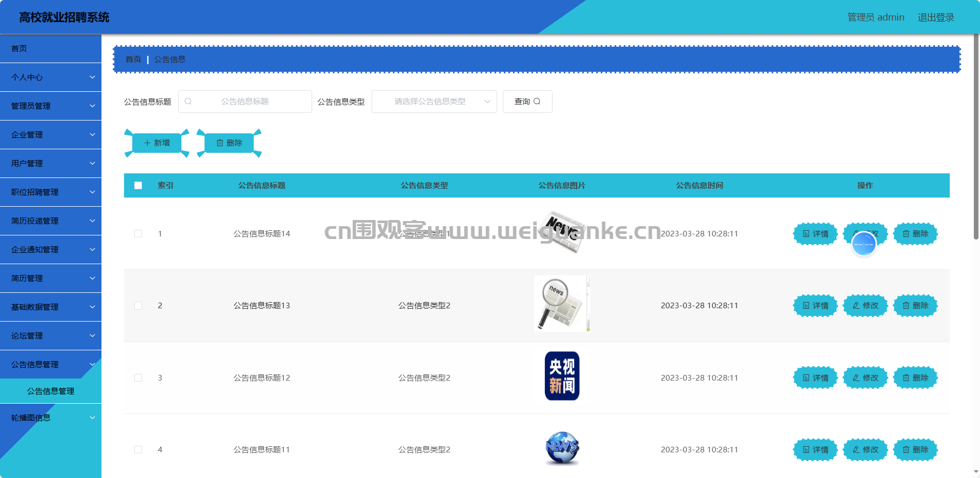Click the batch 删除 button above table
This screenshot has width=980, height=478.
point(229,143)
